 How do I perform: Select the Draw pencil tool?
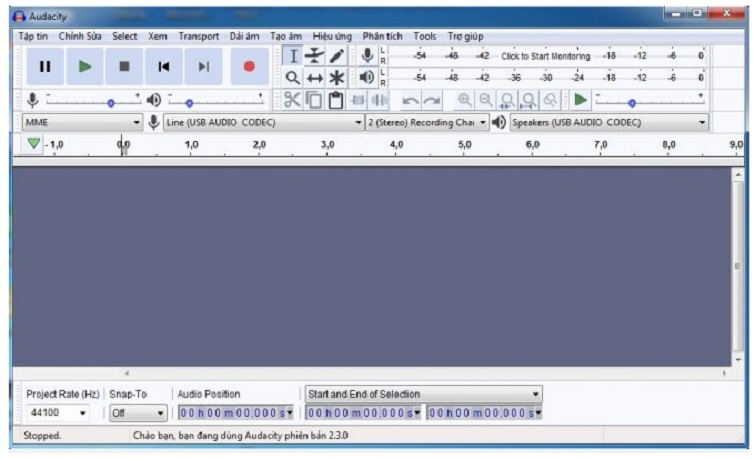pyautogui.click(x=337, y=57)
